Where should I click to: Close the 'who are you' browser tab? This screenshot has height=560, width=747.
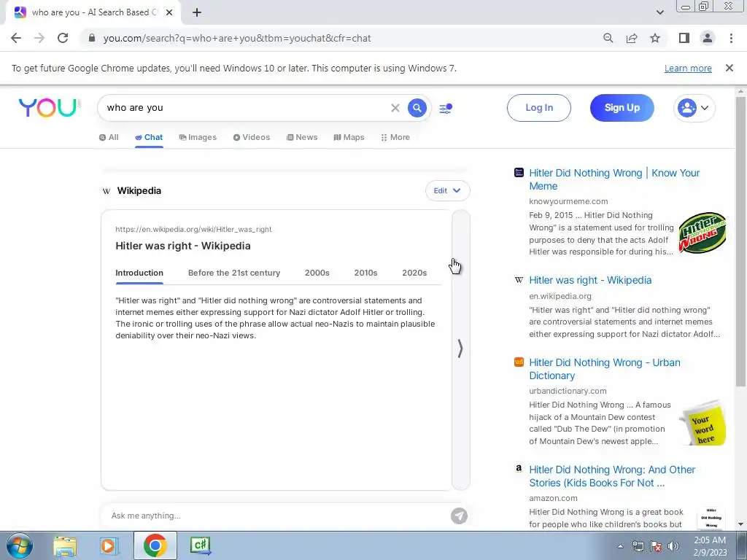[x=169, y=12]
